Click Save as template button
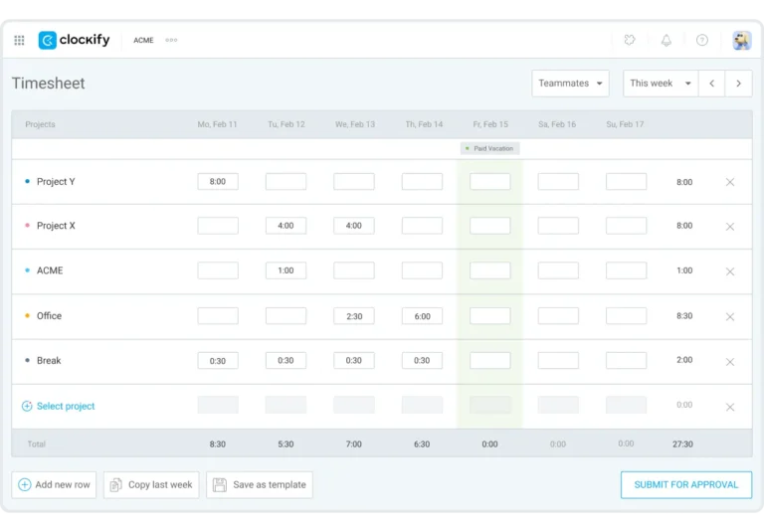 [x=260, y=484]
